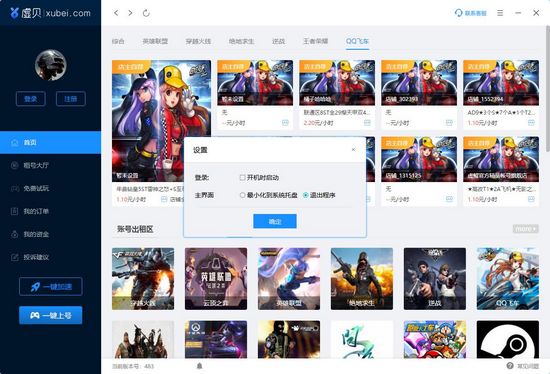The height and width of the screenshot is (374, 550).
Task: Click the xubei.com logo
Action: [50, 13]
